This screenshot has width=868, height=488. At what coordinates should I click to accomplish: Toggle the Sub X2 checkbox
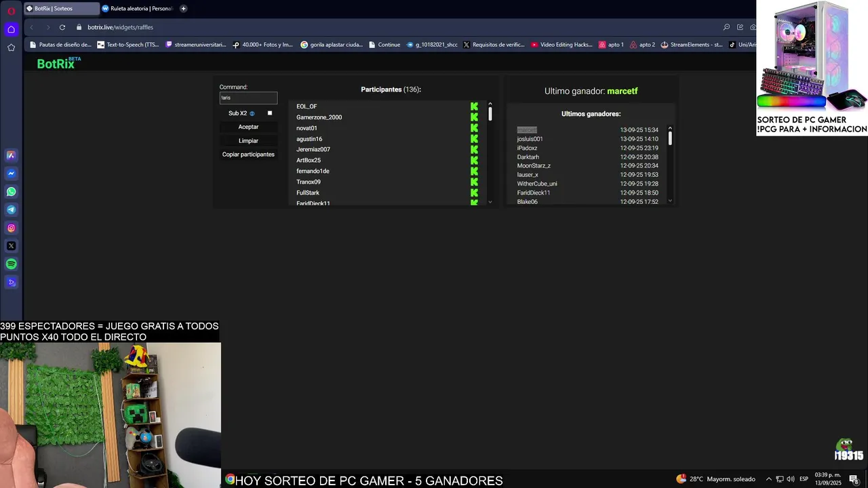click(x=269, y=113)
